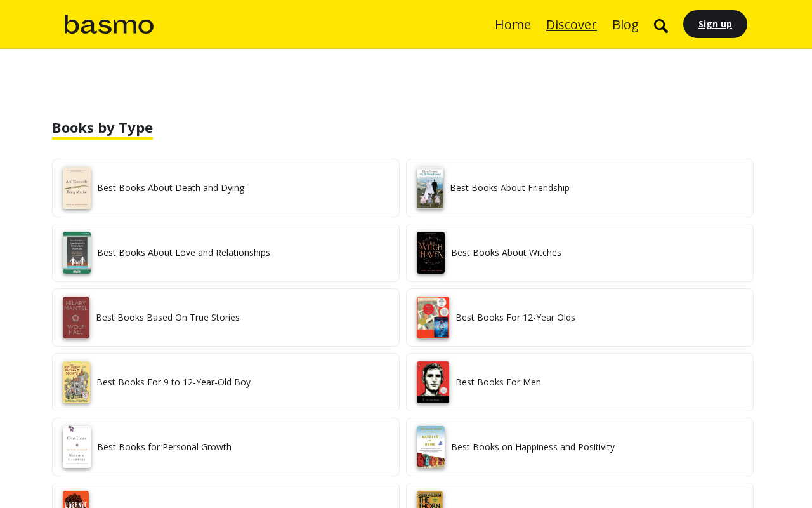Select Best Books About Love and Relationships

click(183, 253)
